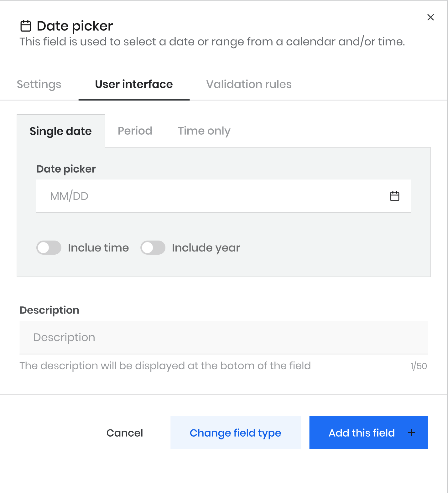Close the Date picker dialog
This screenshot has height=493, width=448.
430,17
